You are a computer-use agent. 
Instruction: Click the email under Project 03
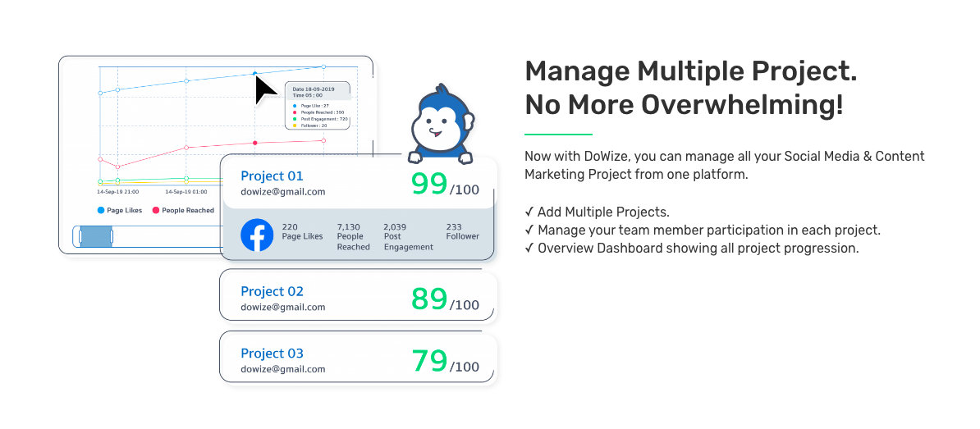tap(283, 369)
